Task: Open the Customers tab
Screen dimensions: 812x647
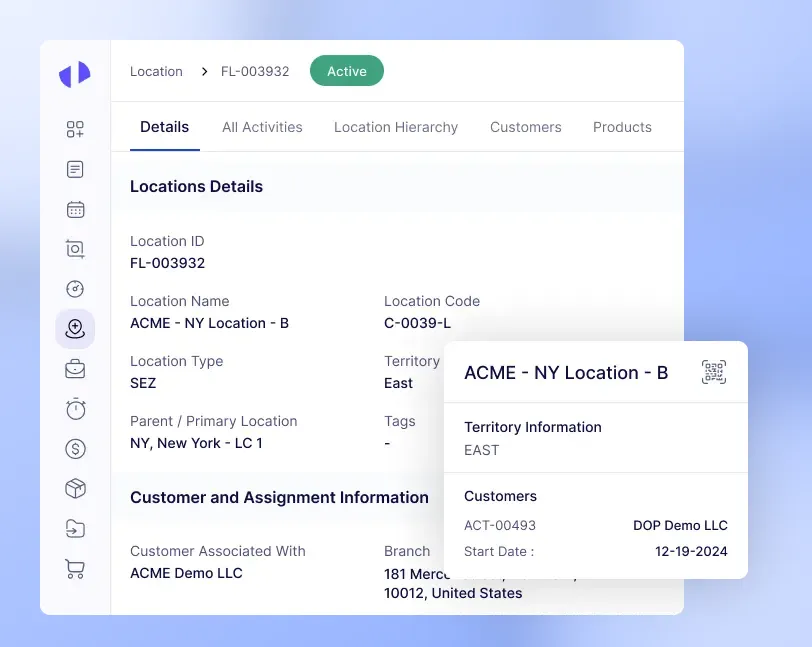Action: (x=526, y=127)
